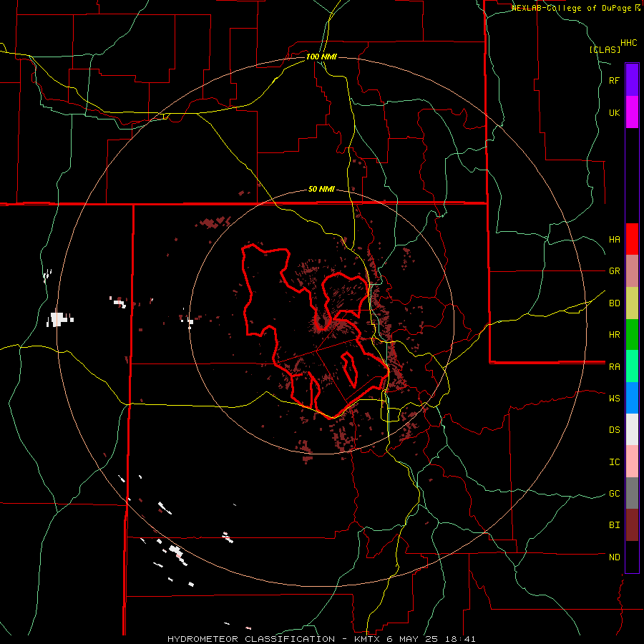Click the large white radar echo at far left
Image resolution: width=644 pixels, height=644 pixels.
coord(59,319)
